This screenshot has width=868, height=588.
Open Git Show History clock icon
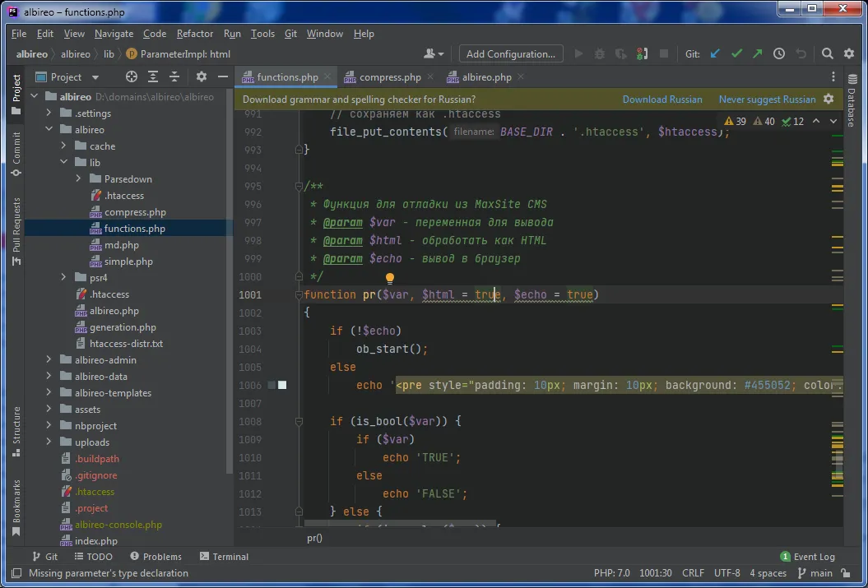pos(779,54)
